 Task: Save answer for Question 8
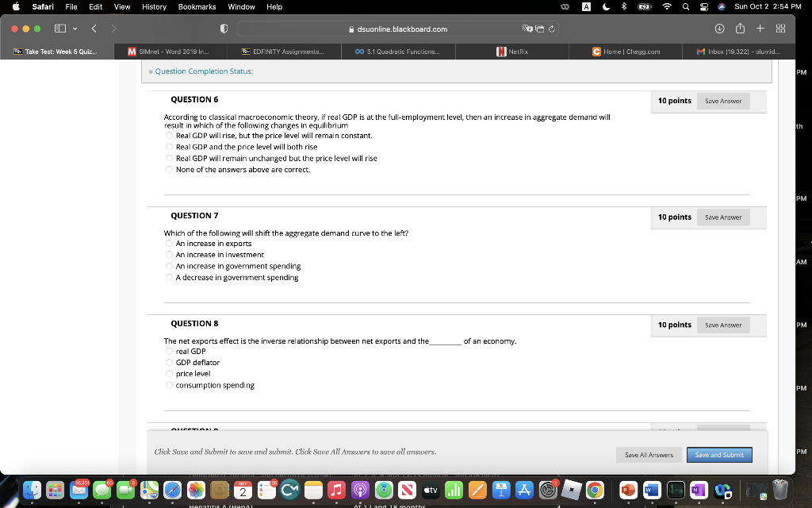(723, 325)
